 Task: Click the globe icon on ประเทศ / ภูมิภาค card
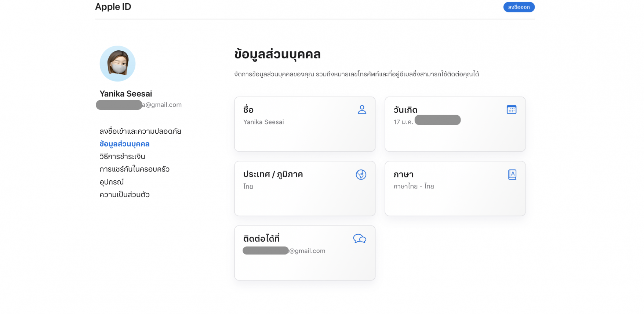pyautogui.click(x=361, y=174)
